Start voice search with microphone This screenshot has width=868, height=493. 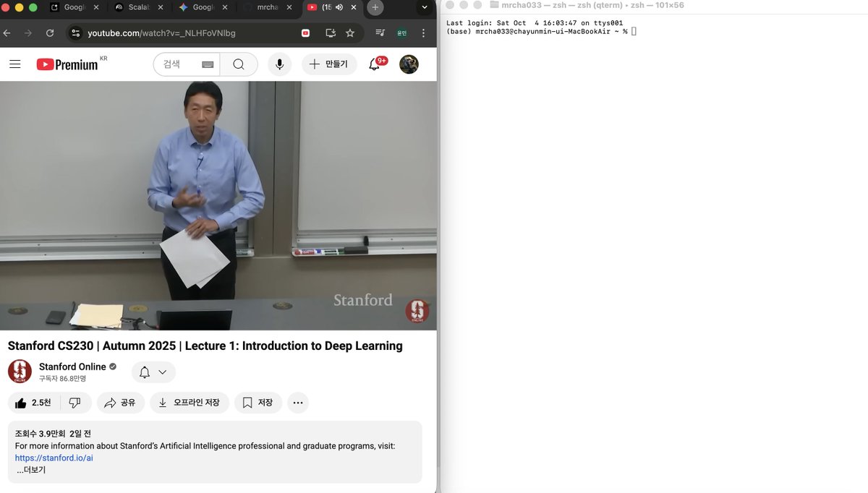tap(279, 64)
